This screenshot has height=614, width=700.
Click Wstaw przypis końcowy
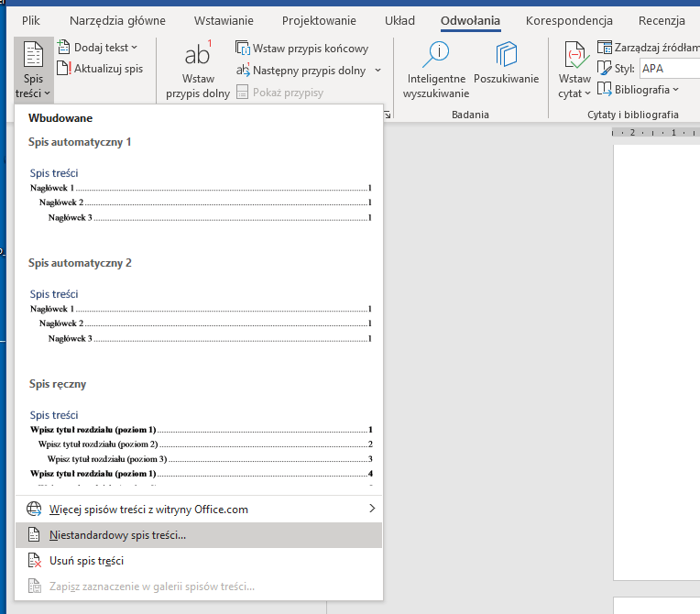[x=244, y=49]
